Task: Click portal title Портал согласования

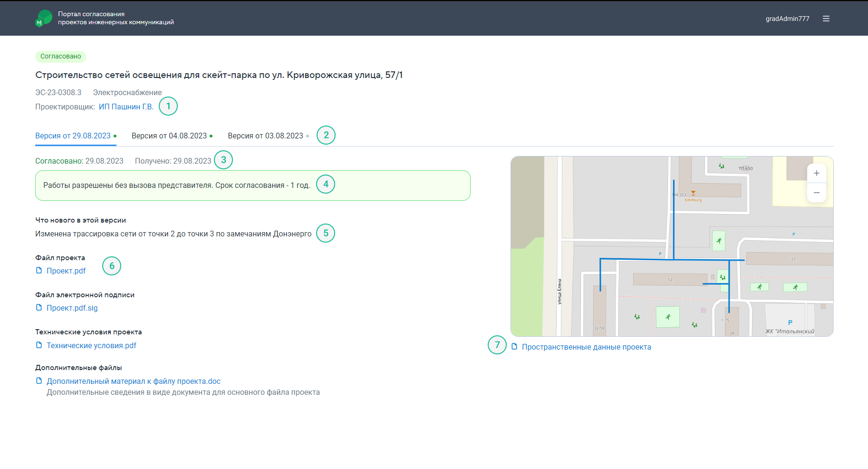Action: pyautogui.click(x=116, y=18)
